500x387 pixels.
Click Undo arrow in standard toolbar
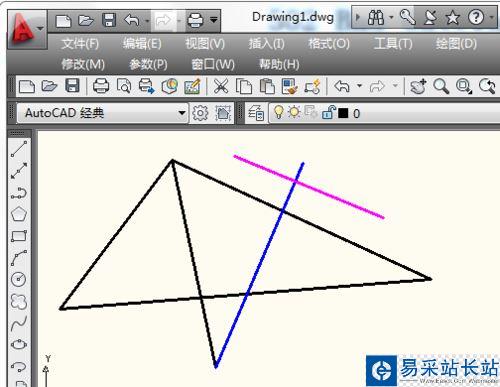coord(342,86)
